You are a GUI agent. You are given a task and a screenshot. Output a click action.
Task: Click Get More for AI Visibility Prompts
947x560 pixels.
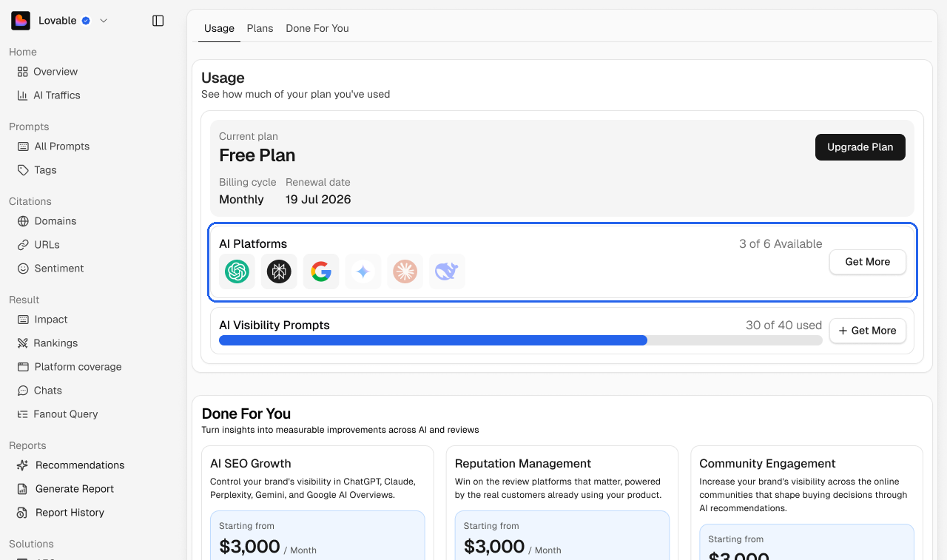pos(868,331)
